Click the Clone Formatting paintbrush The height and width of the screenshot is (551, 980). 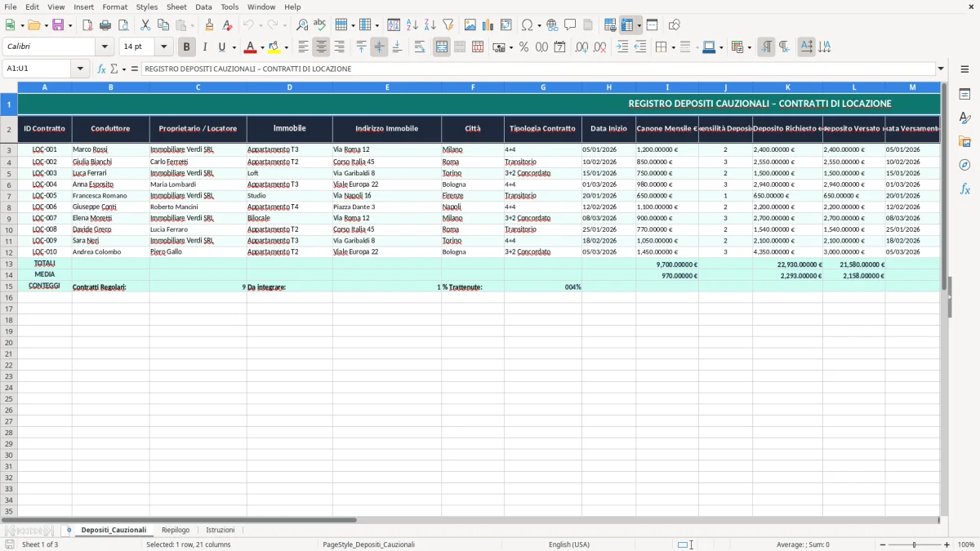209,25
